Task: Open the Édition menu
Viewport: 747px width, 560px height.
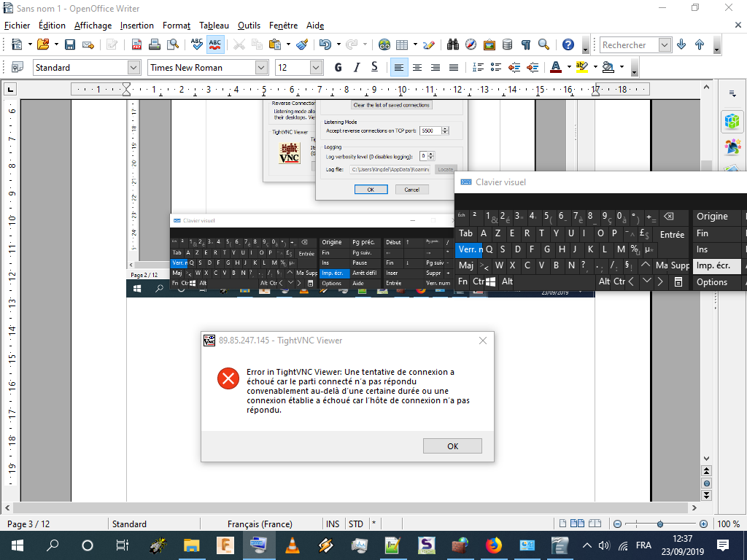Action: point(52,26)
